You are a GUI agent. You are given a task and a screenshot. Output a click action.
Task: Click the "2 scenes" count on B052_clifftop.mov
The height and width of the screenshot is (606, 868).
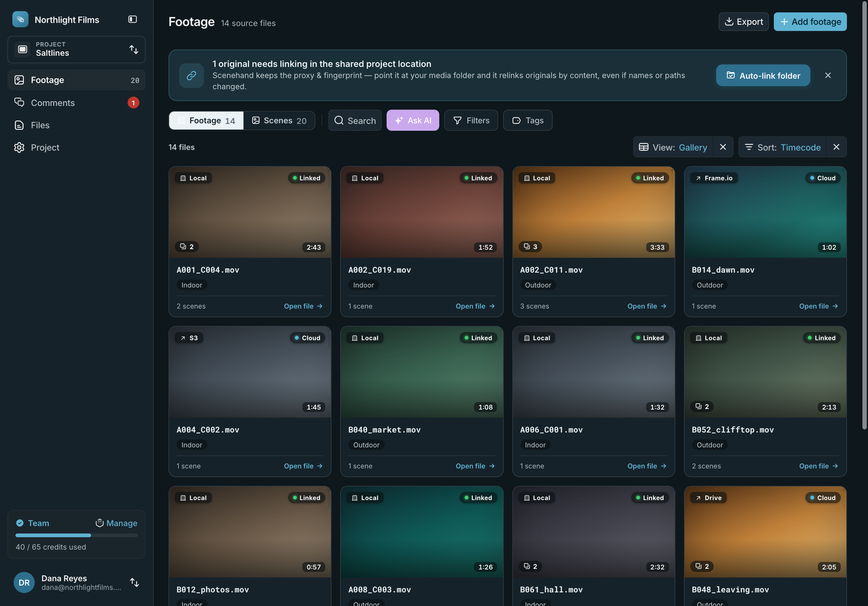706,466
